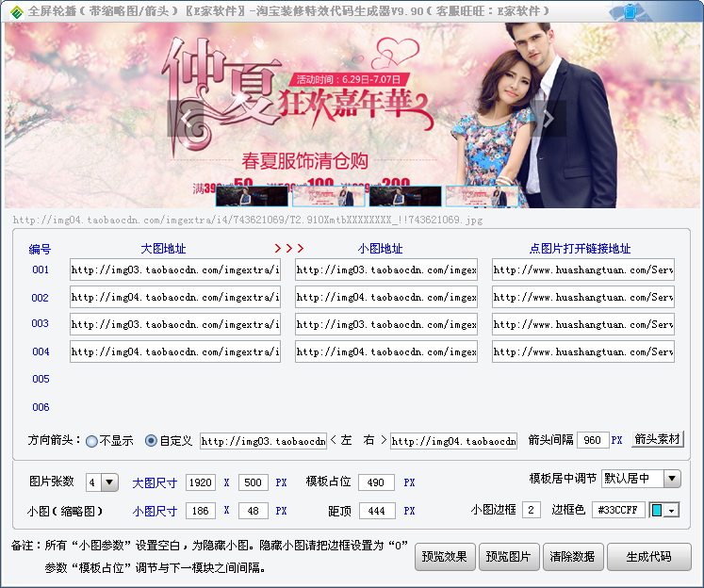This screenshot has height=588, width=704.
Task: Open the 模板居中调节 dropdown
Action: [x=672, y=479]
